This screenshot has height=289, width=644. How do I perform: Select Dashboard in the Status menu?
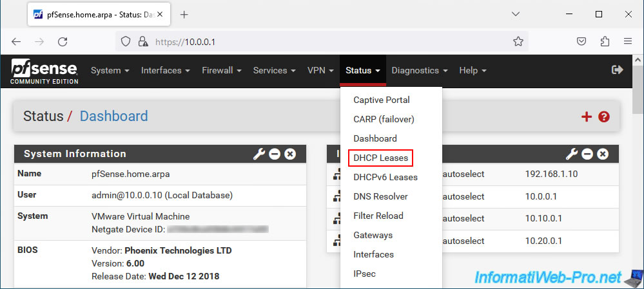tap(375, 138)
